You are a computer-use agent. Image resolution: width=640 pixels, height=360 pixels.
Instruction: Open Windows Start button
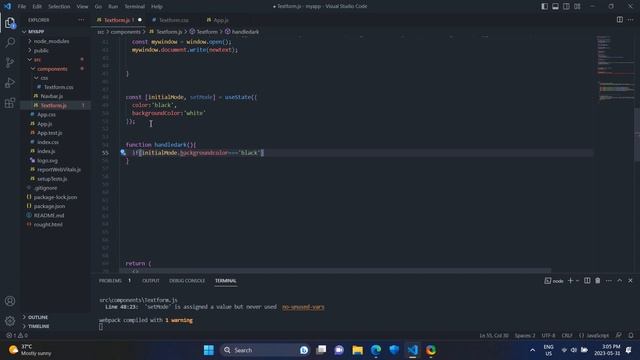coord(209,350)
